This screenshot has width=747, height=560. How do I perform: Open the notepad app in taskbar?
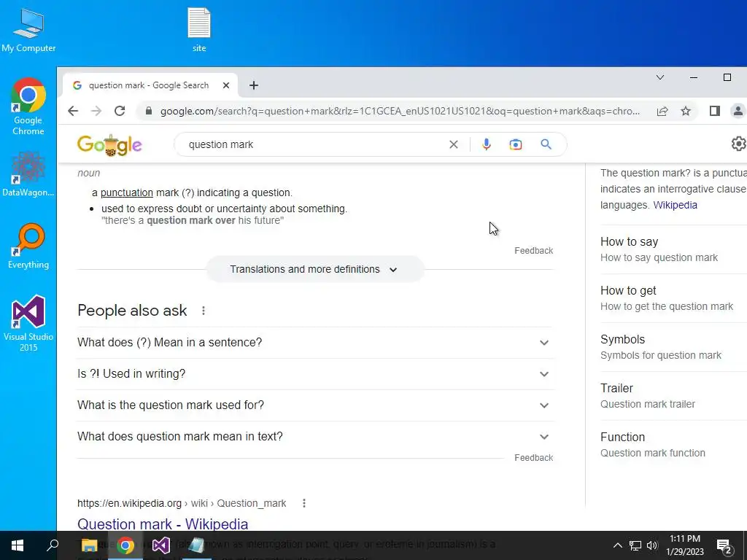[196, 545]
